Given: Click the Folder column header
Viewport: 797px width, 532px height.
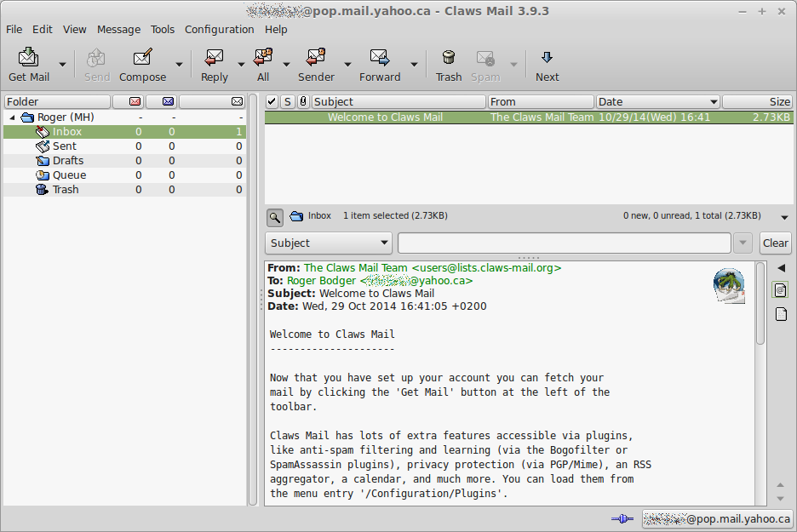Looking at the screenshot, I should [57, 101].
